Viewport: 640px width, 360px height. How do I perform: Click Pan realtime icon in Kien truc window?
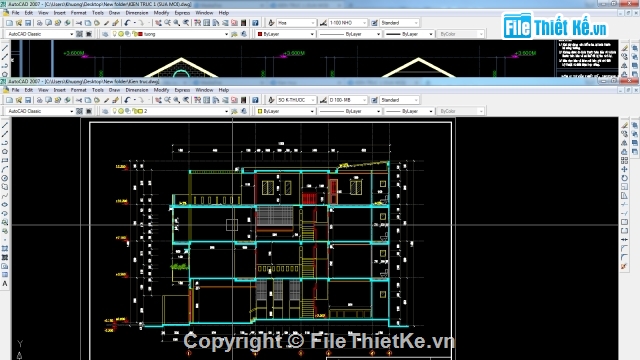tap(158, 100)
